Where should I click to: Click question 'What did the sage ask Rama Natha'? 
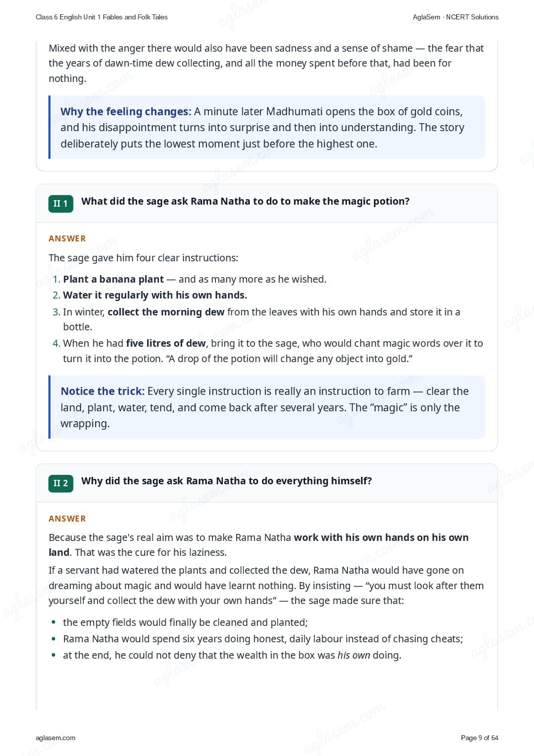(246, 201)
